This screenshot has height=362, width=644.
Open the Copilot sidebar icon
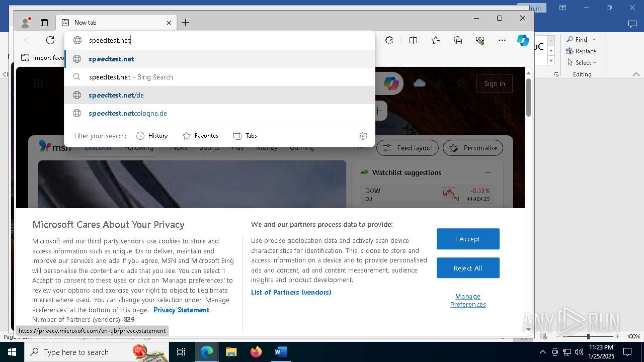[x=523, y=40]
